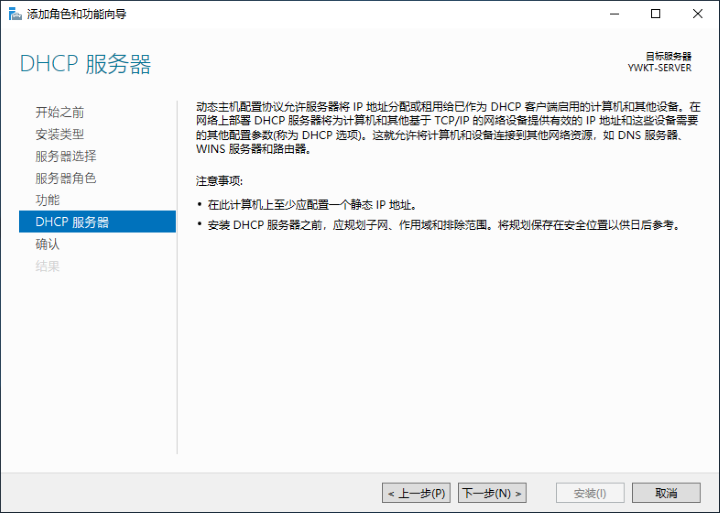This screenshot has height=513, width=720.
Task: Click the 添加角色和功能向导 title text
Action: tap(76, 14)
